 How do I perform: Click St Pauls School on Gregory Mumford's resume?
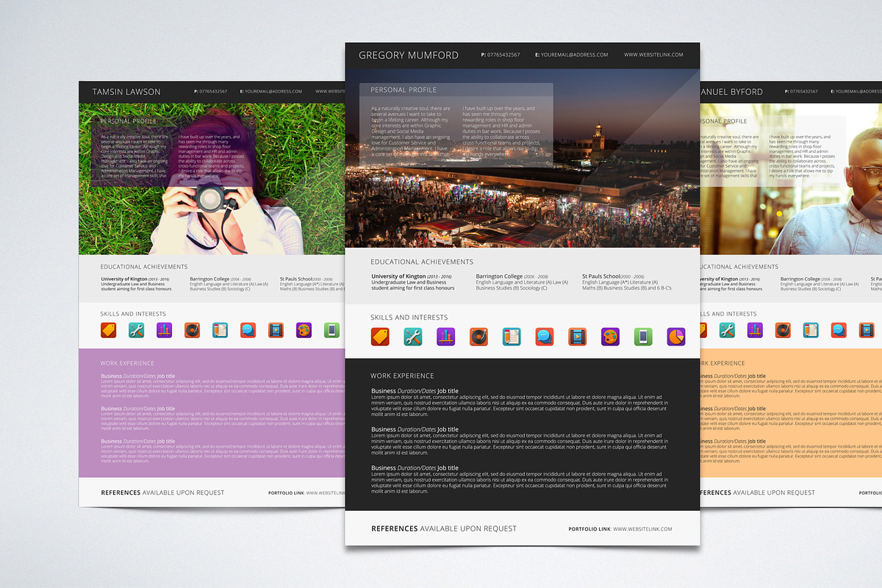[x=601, y=276]
